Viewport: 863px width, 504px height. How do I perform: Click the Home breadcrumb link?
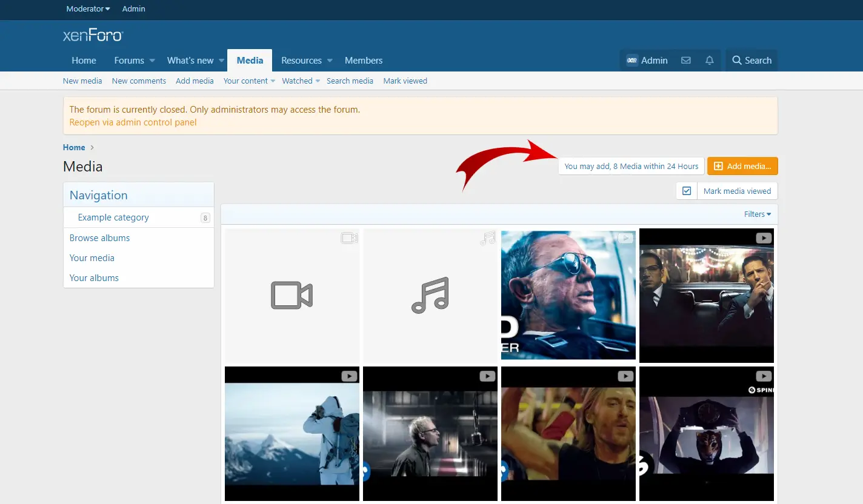(74, 147)
